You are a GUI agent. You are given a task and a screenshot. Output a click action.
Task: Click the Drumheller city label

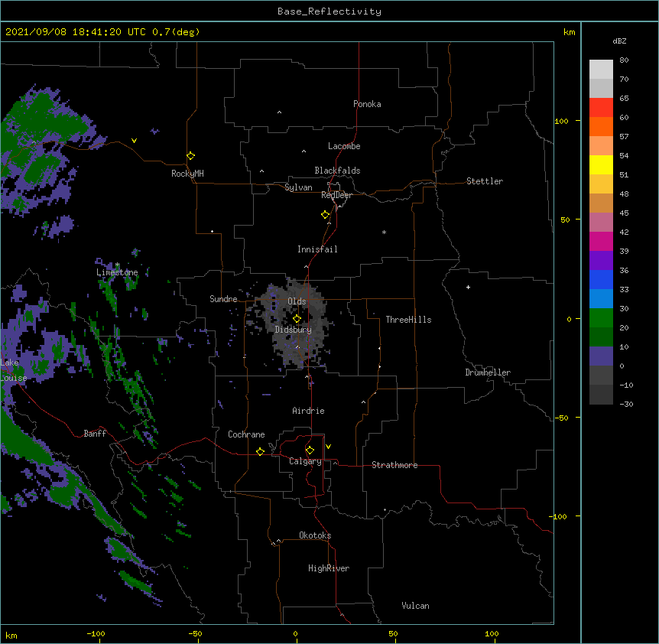(x=488, y=372)
